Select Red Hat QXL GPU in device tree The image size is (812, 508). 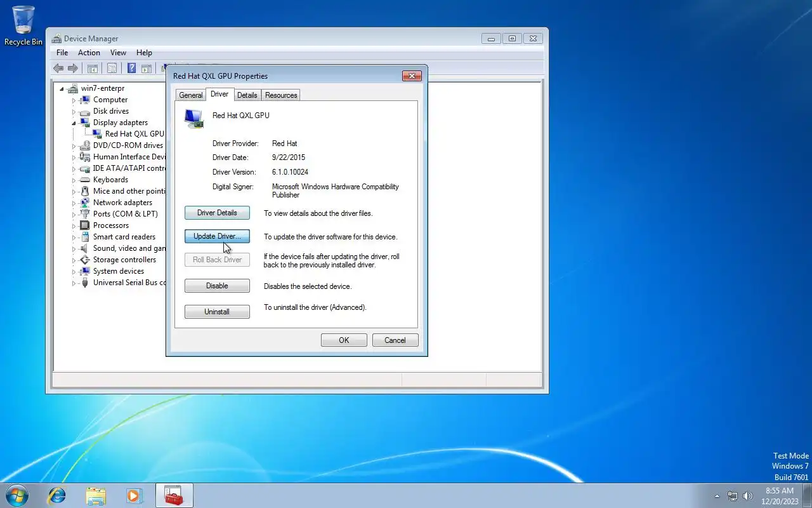coord(134,134)
